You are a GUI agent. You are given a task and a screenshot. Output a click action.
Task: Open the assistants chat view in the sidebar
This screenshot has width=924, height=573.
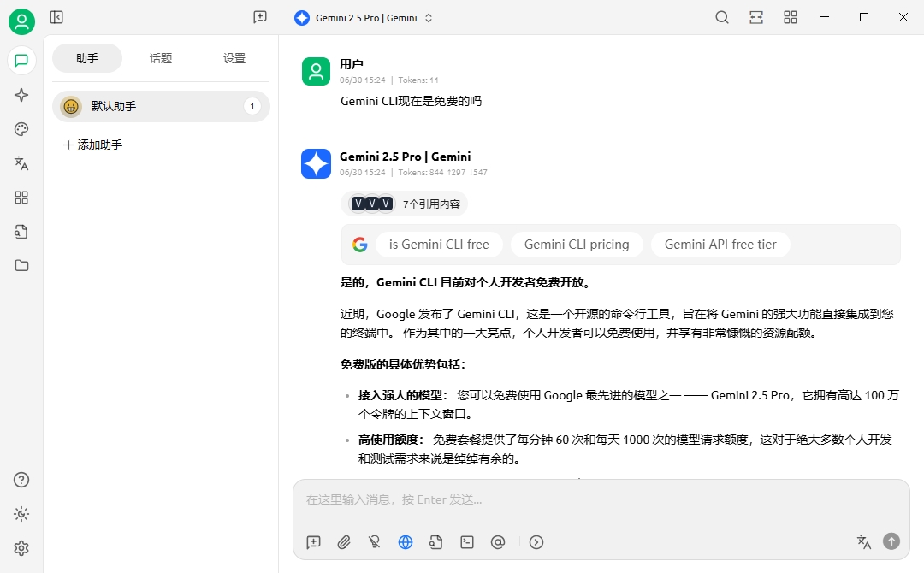click(21, 61)
